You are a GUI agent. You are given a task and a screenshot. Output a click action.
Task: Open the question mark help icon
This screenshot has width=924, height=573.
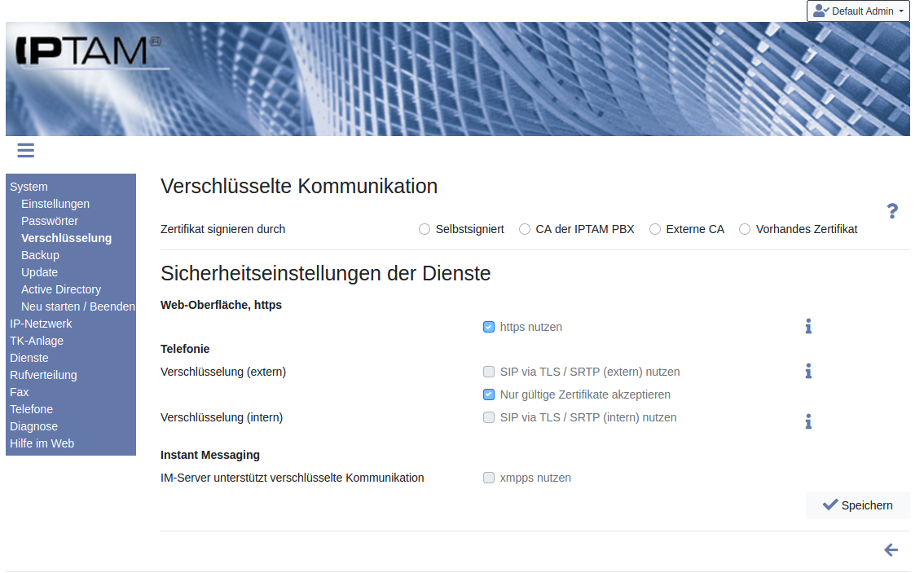[x=892, y=211]
